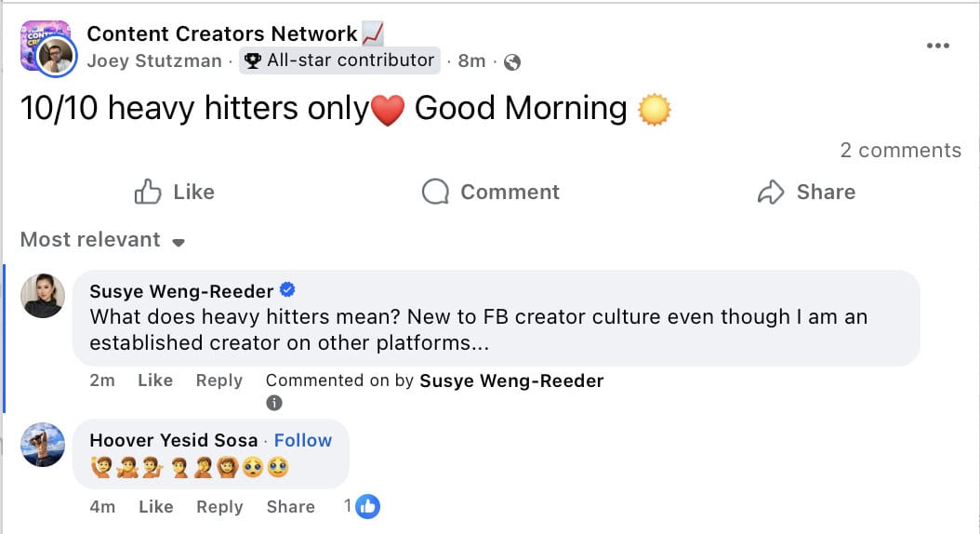Share Hoover Yesid Sosa's comment
This screenshot has width=980, height=534.
pos(291,506)
